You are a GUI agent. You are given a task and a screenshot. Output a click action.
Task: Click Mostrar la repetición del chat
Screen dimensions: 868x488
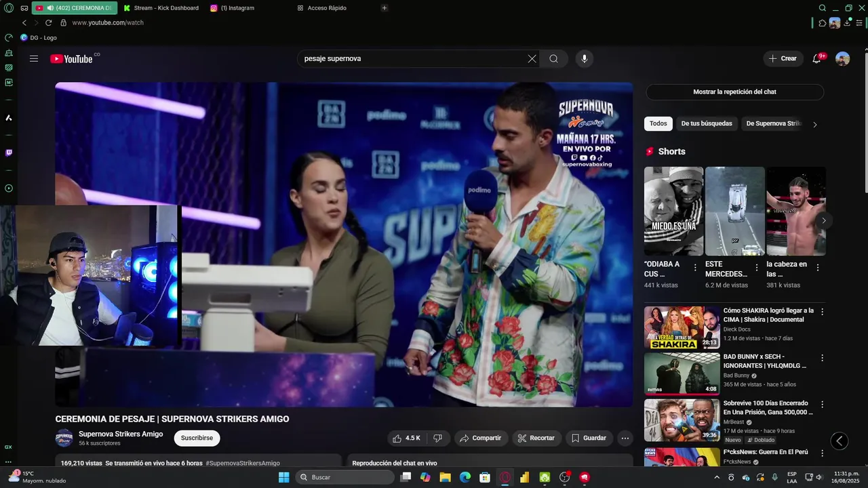pos(734,91)
